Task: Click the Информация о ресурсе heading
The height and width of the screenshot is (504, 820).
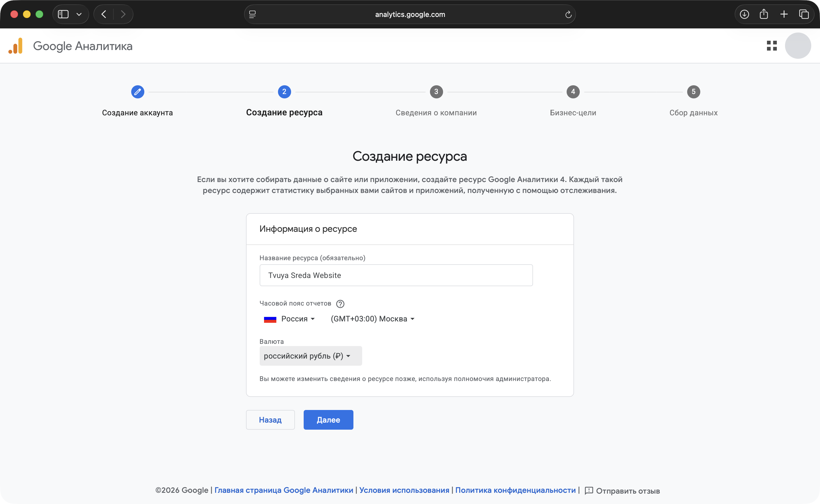Action: 308,229
